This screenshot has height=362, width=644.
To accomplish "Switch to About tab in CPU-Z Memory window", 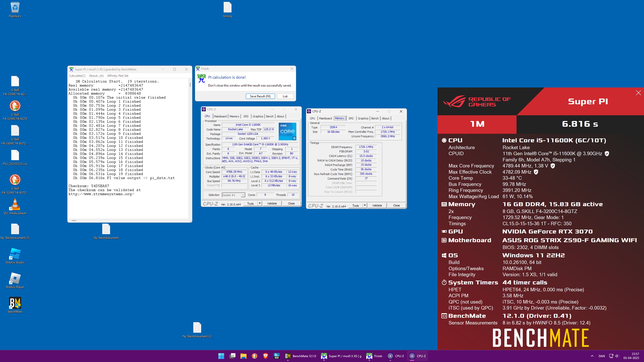I will [386, 118].
